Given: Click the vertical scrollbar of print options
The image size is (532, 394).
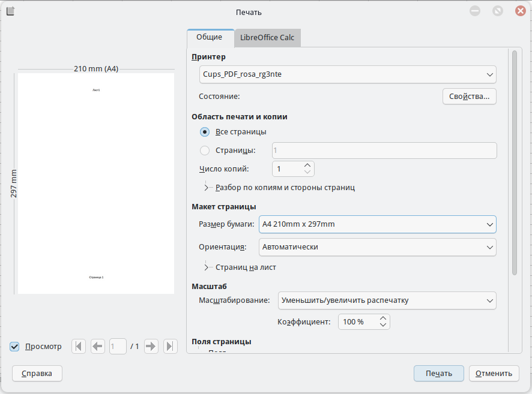Looking at the screenshot, I should [515, 163].
